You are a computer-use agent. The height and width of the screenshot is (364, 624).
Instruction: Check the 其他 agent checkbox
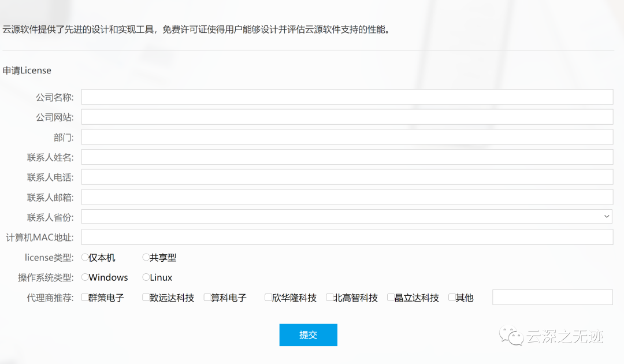pyautogui.click(x=452, y=298)
